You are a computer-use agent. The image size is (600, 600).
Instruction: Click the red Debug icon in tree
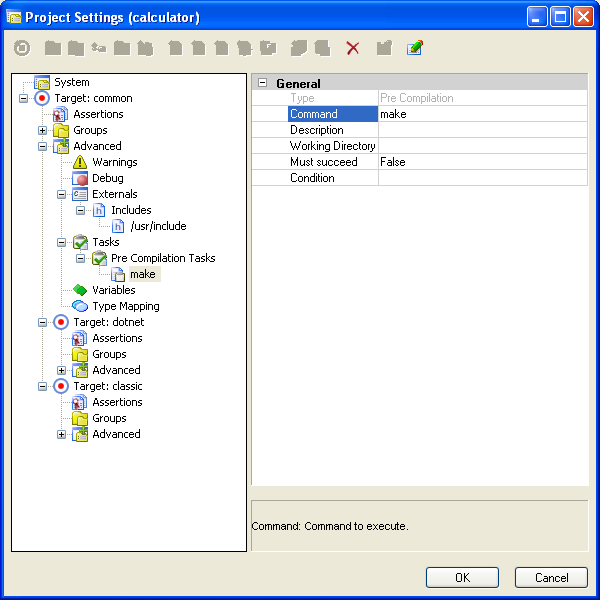pos(81,178)
